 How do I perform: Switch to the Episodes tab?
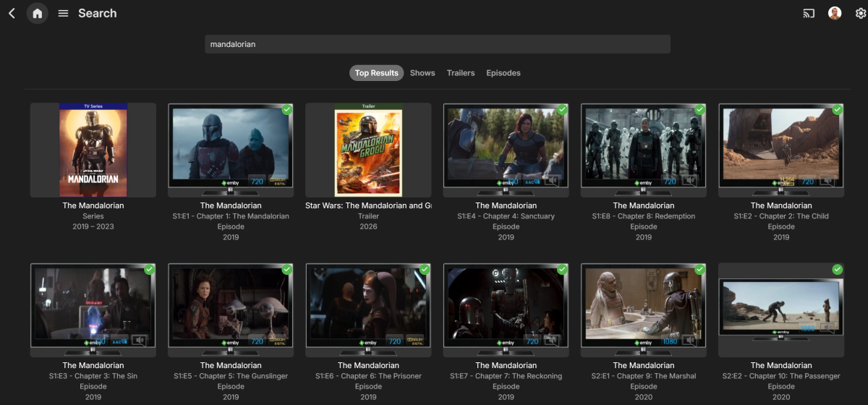pyautogui.click(x=503, y=73)
